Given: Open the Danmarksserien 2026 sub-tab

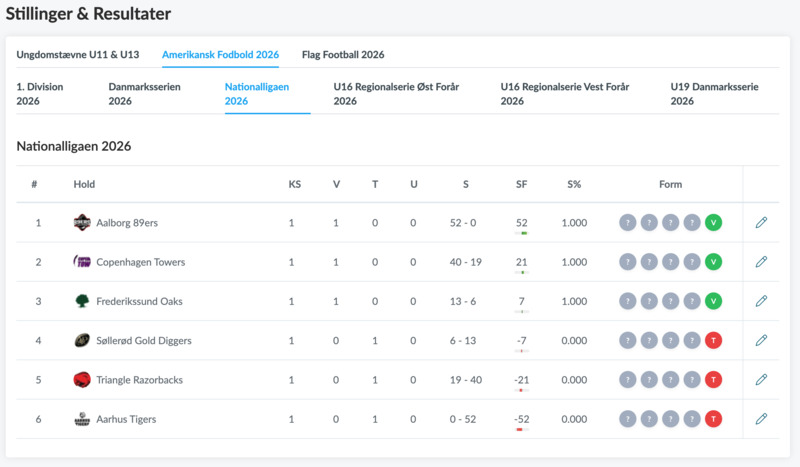Looking at the screenshot, I should [144, 94].
